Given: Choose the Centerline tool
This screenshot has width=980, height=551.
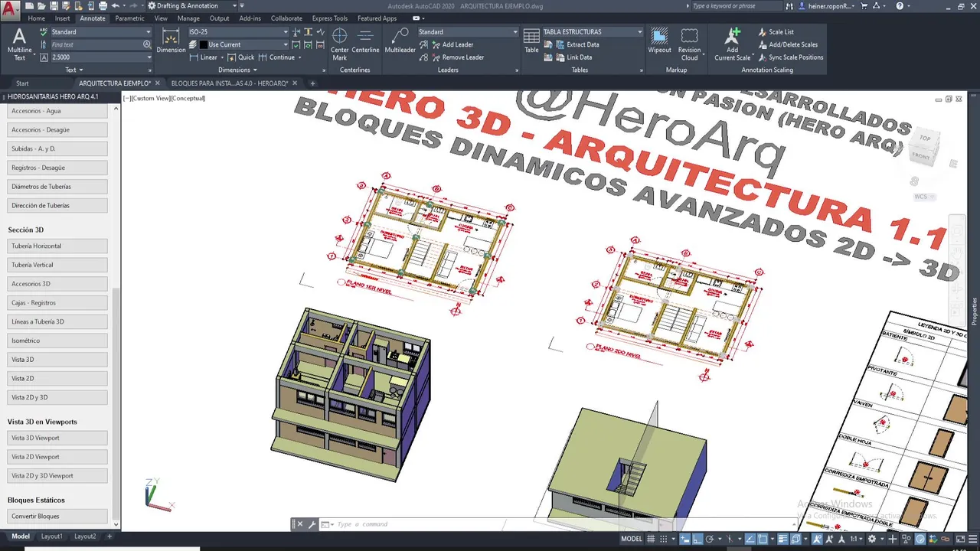Looking at the screenshot, I should tap(365, 41).
